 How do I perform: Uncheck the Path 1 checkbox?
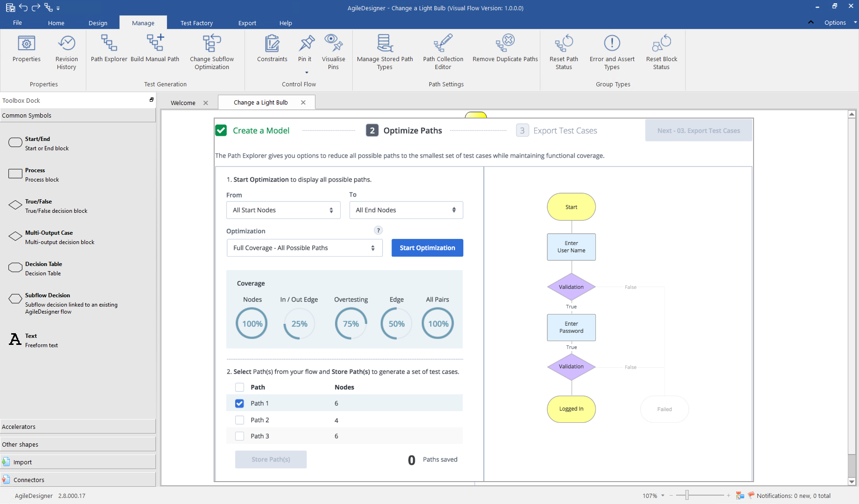tap(239, 403)
